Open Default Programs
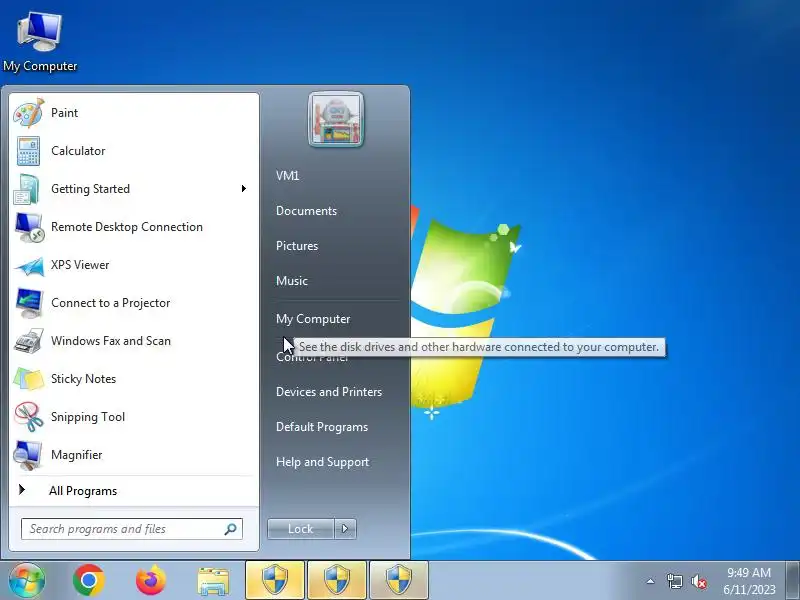The height and width of the screenshot is (600, 800). pos(322,427)
